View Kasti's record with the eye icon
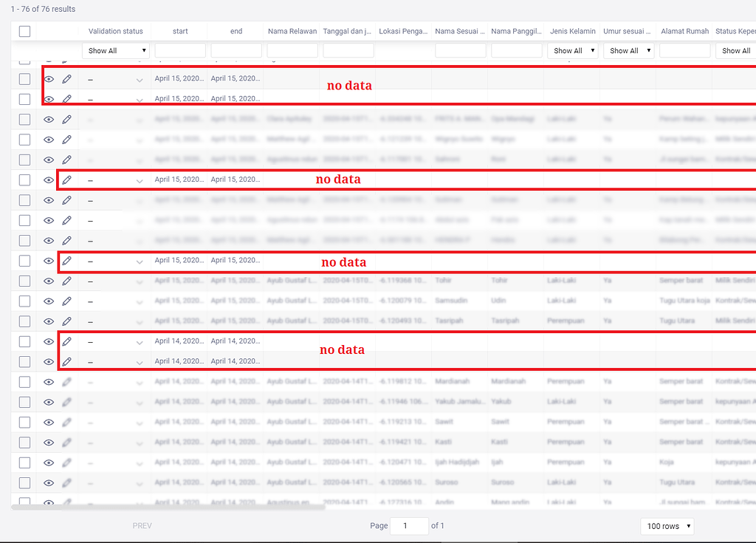This screenshot has height=543, width=756. pos(48,442)
